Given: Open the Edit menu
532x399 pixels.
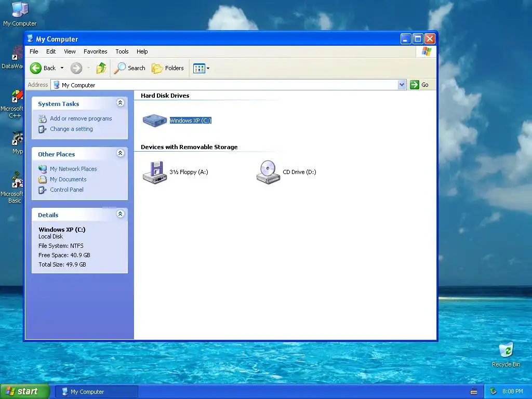Looking at the screenshot, I should point(51,51).
